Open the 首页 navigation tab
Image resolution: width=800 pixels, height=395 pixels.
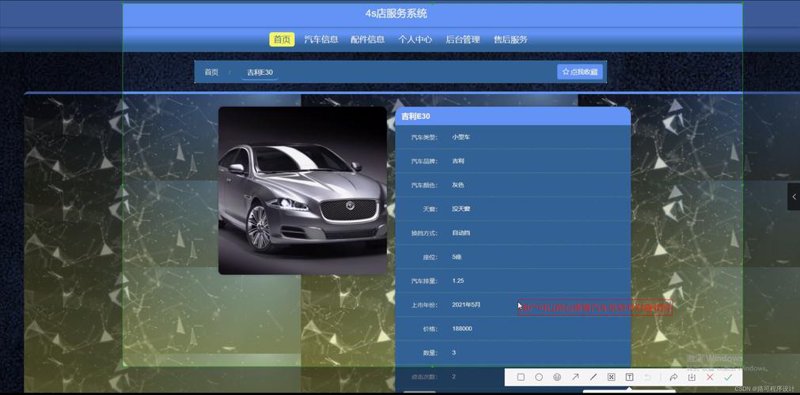(x=282, y=39)
